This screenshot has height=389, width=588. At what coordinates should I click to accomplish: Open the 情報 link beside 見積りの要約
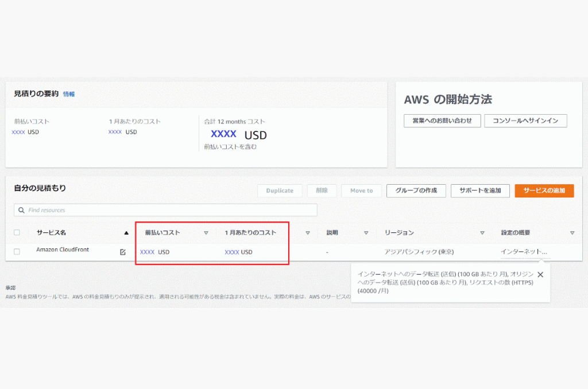pos(69,94)
